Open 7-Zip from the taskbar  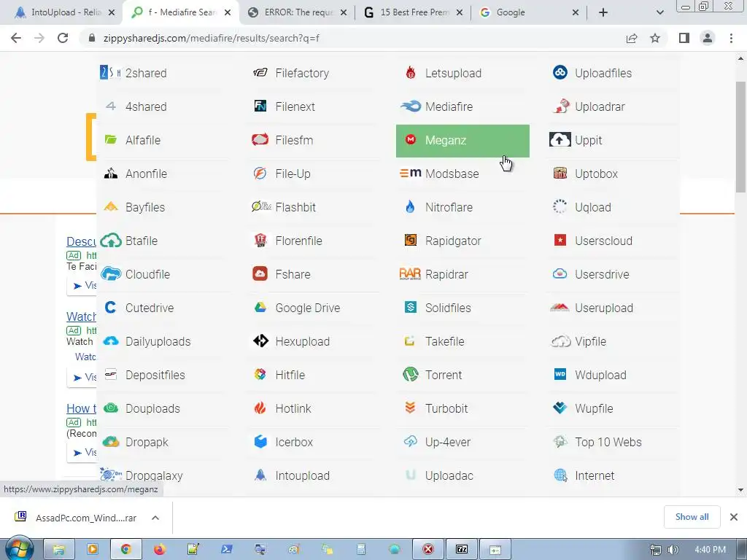coord(461,550)
